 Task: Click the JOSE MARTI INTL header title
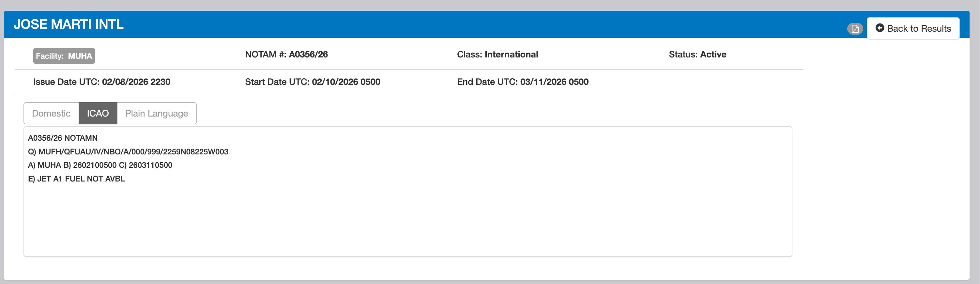click(69, 24)
